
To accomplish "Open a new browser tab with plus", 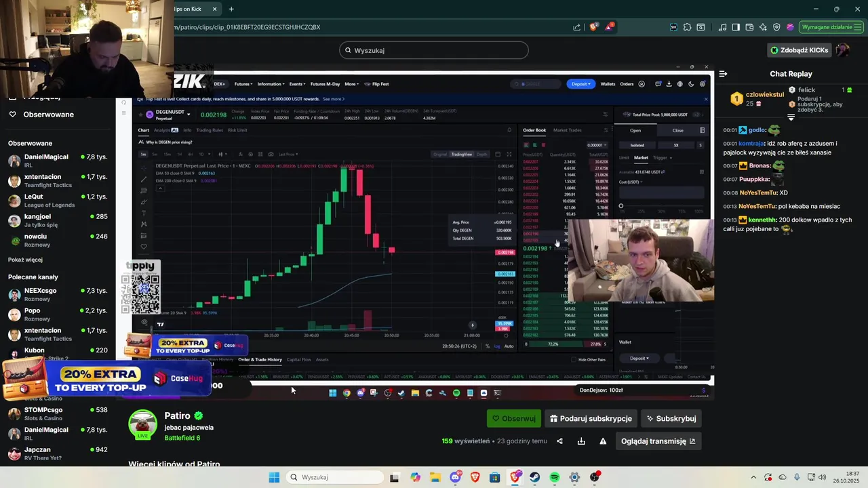I will point(231,9).
